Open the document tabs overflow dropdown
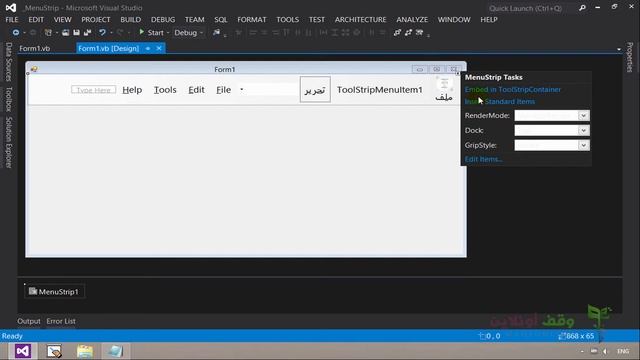640x360 pixels. click(619, 49)
